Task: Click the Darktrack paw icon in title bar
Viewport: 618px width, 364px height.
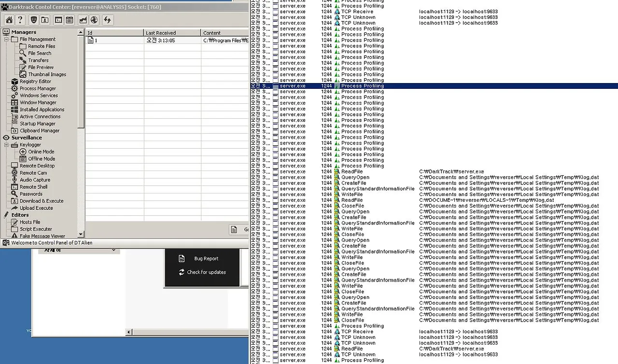Action: tap(4, 7)
